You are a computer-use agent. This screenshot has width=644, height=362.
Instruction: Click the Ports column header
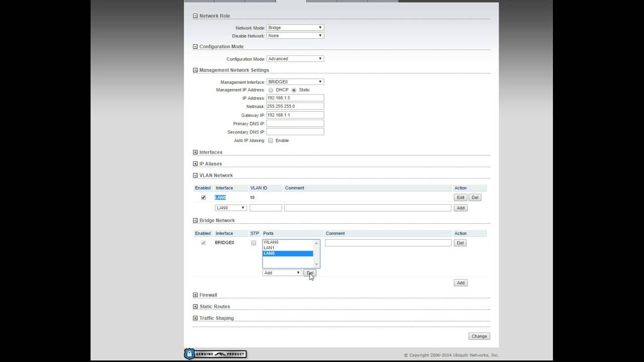[x=268, y=234]
